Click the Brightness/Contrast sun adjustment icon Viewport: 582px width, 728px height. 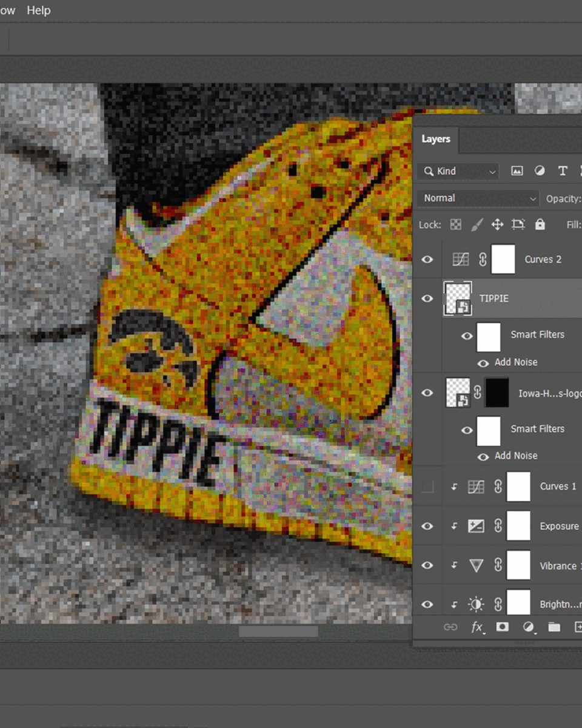(476, 605)
